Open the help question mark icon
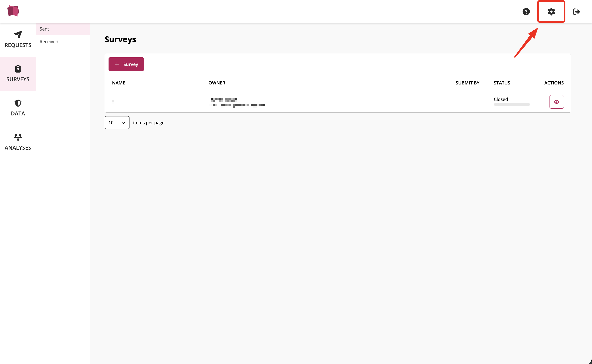592x364 pixels. (526, 11)
